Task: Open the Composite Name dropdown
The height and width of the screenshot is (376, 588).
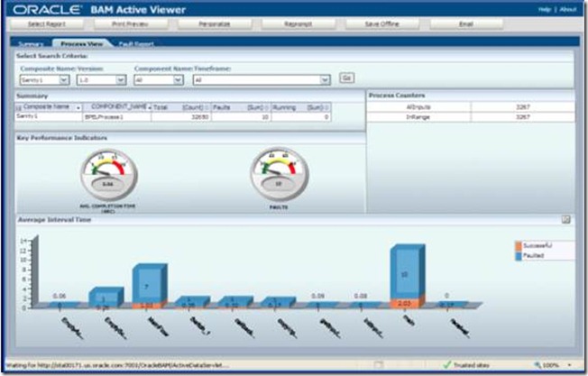Action: coord(62,79)
